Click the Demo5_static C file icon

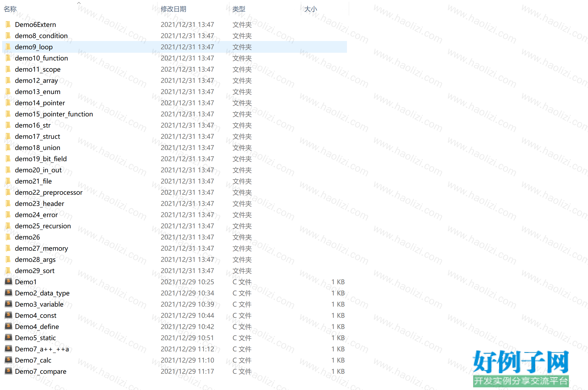coord(9,337)
